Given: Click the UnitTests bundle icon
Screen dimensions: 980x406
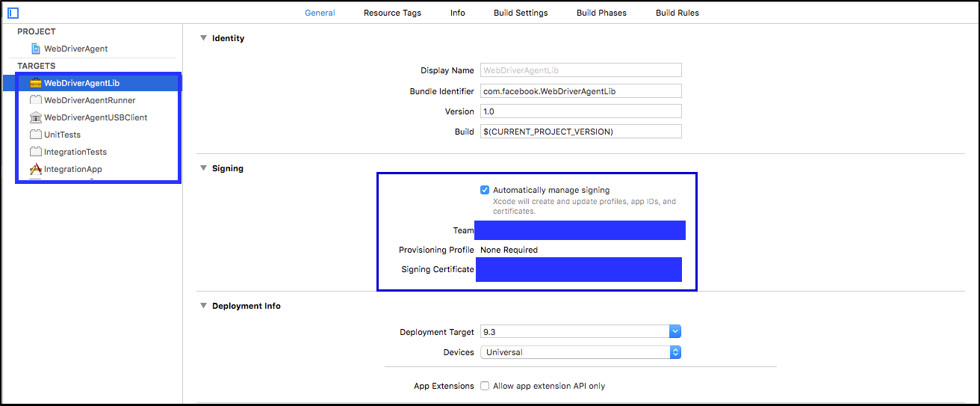Looking at the screenshot, I should tap(35, 135).
